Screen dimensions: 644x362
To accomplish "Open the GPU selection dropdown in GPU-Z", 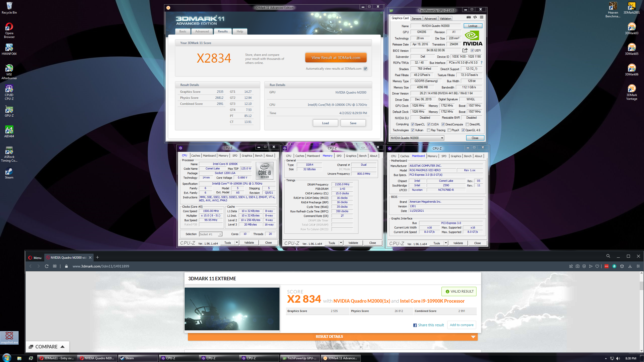I will [417, 138].
